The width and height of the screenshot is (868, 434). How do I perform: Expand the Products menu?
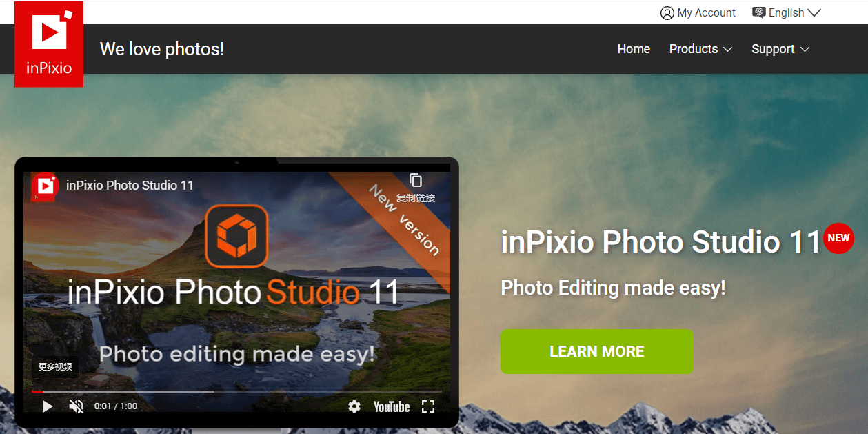700,49
